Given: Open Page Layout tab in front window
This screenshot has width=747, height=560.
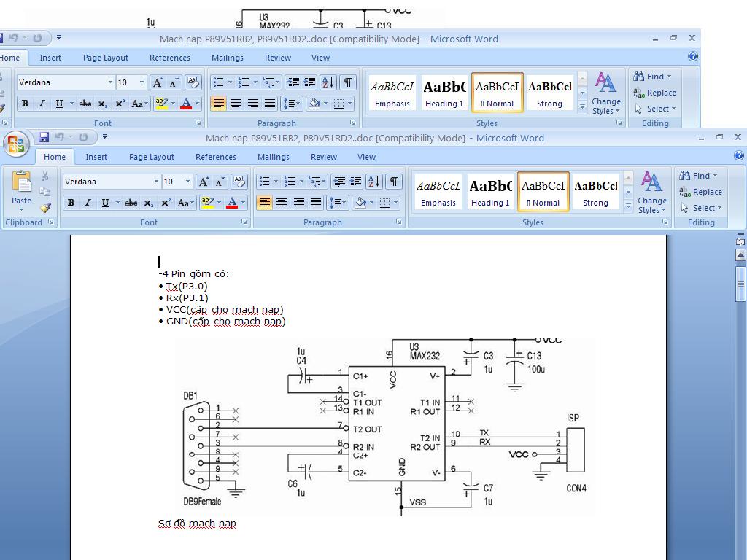Looking at the screenshot, I should (x=152, y=157).
